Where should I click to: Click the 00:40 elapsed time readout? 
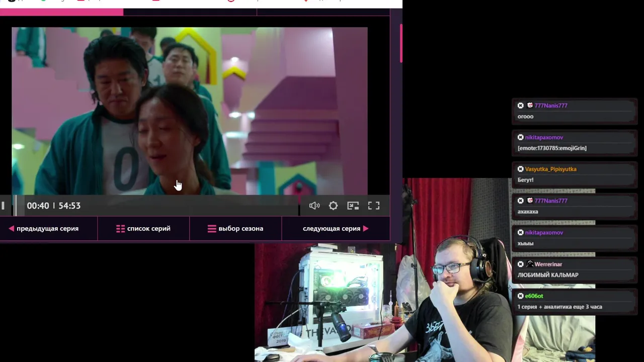(38, 206)
